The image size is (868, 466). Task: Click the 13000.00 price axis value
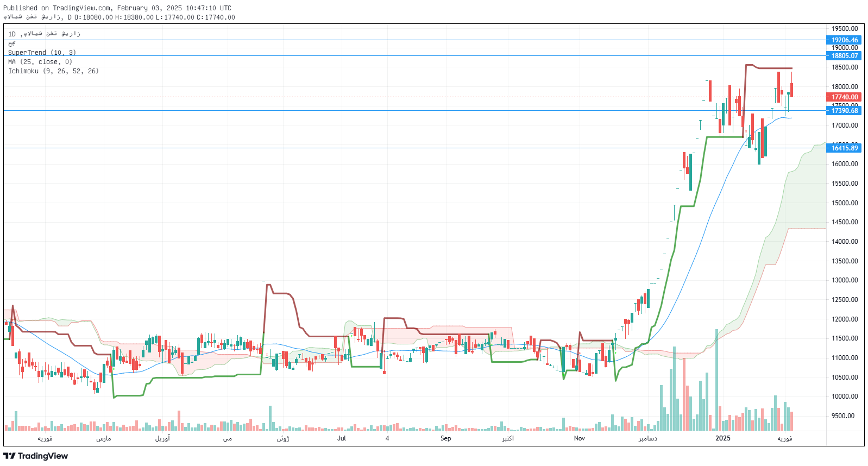845,280
